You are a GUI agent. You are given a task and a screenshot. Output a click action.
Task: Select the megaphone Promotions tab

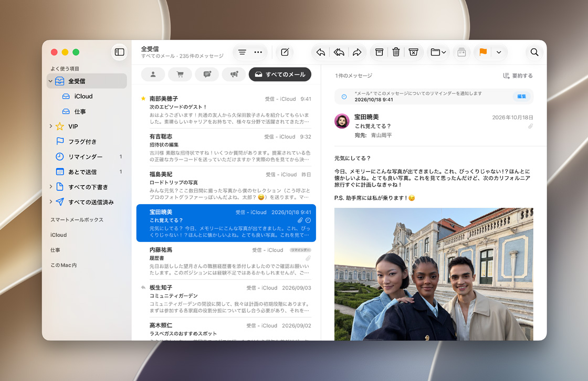click(234, 74)
